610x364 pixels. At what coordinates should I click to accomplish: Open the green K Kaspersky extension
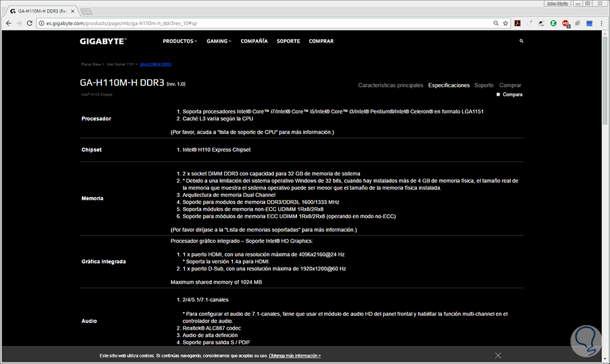point(553,23)
